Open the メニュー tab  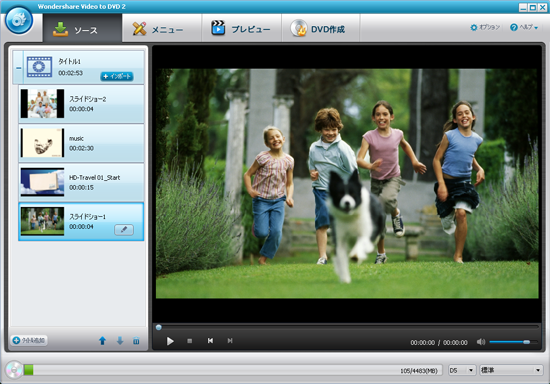tap(162, 29)
